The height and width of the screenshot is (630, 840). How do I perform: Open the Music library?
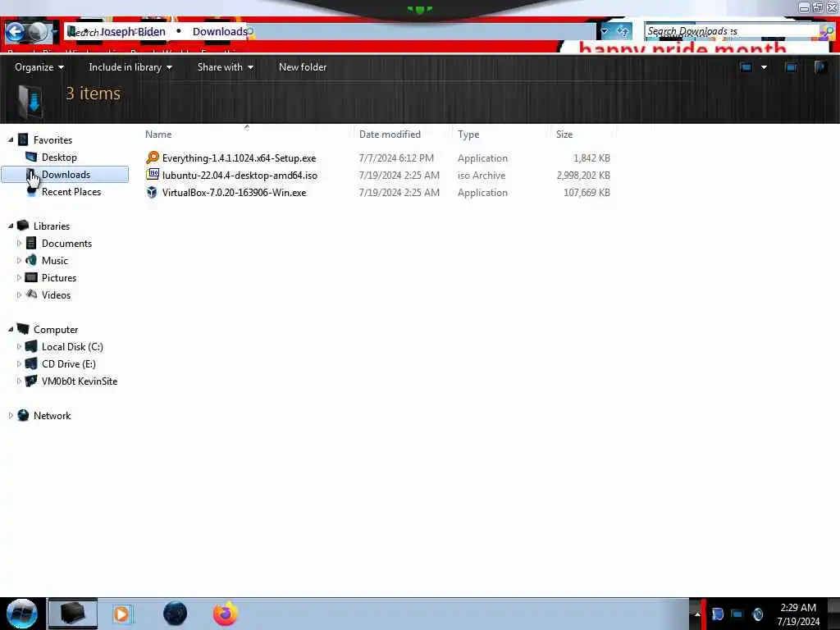click(x=55, y=260)
